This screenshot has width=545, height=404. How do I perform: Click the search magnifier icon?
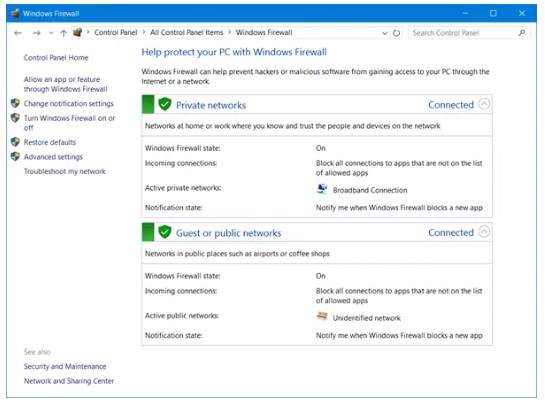tap(522, 33)
